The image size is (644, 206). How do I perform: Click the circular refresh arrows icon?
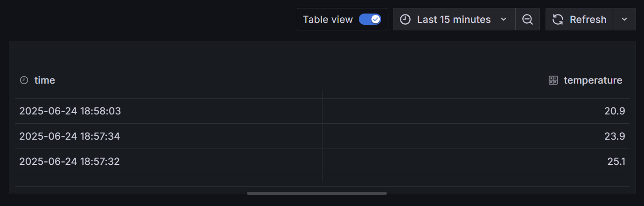(558, 20)
